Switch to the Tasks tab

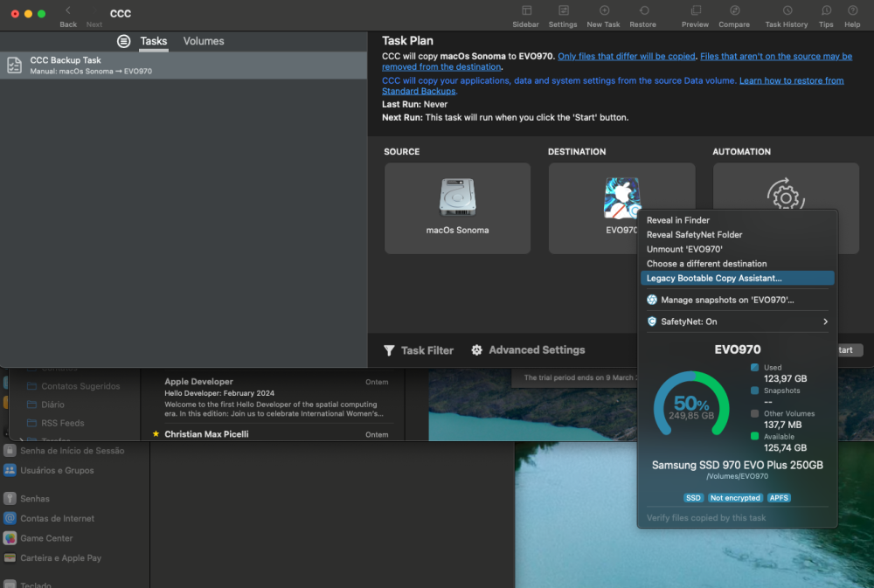click(x=153, y=41)
